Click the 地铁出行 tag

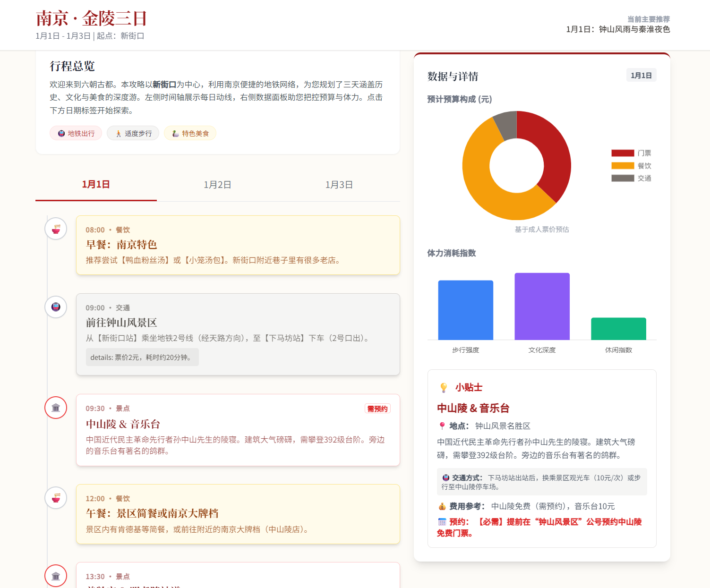[76, 134]
